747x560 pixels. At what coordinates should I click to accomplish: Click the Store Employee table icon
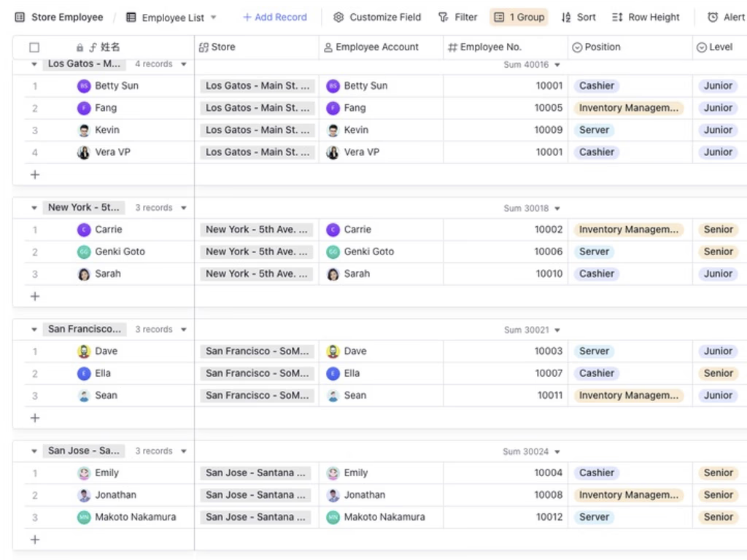pyautogui.click(x=20, y=17)
